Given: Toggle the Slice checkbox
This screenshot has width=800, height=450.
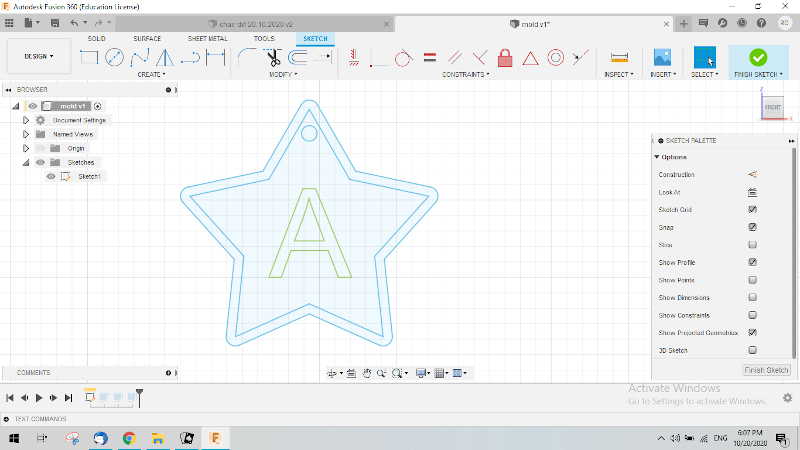Looking at the screenshot, I should pos(752,245).
